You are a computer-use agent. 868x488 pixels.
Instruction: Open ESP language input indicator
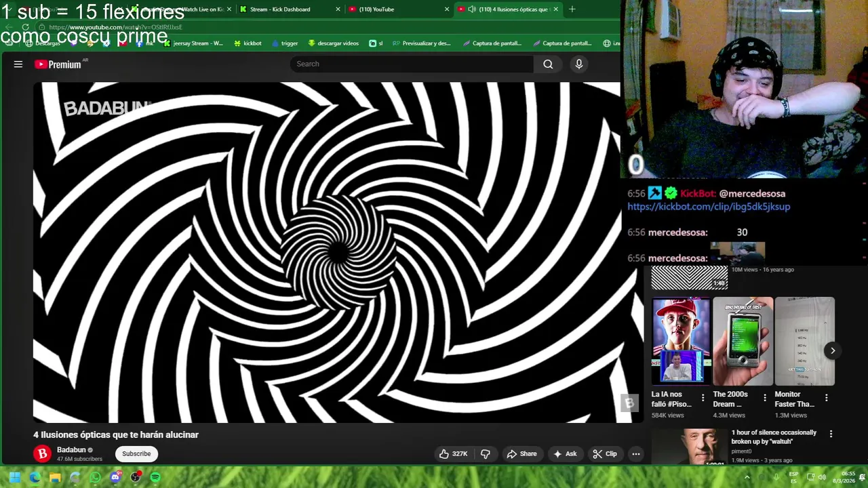click(x=793, y=477)
